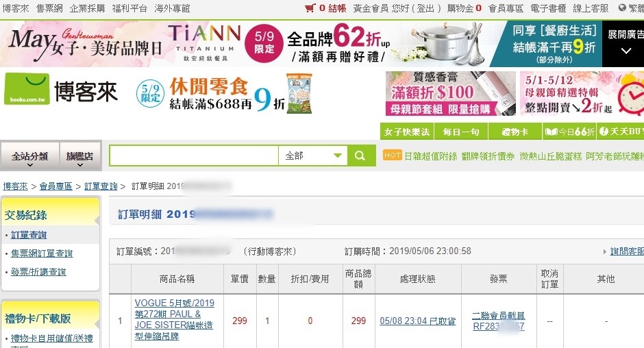This screenshot has height=348, width=644.
Task: Click the globe language icon
Action: coord(622,8)
